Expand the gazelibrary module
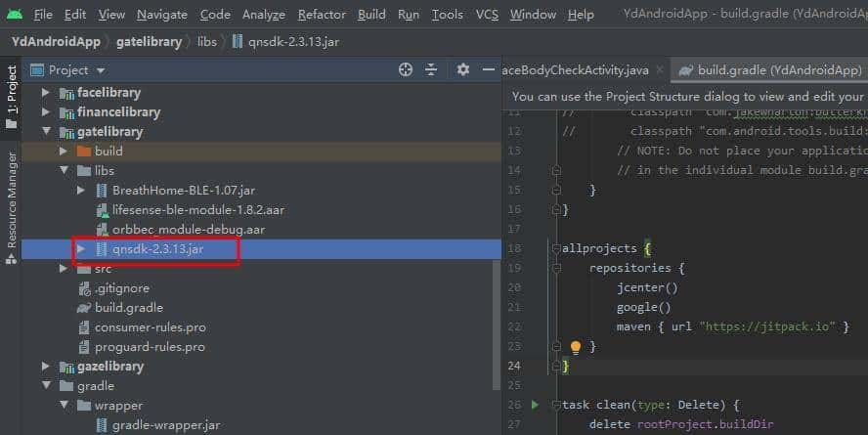The height and width of the screenshot is (435, 868). pyautogui.click(x=46, y=367)
